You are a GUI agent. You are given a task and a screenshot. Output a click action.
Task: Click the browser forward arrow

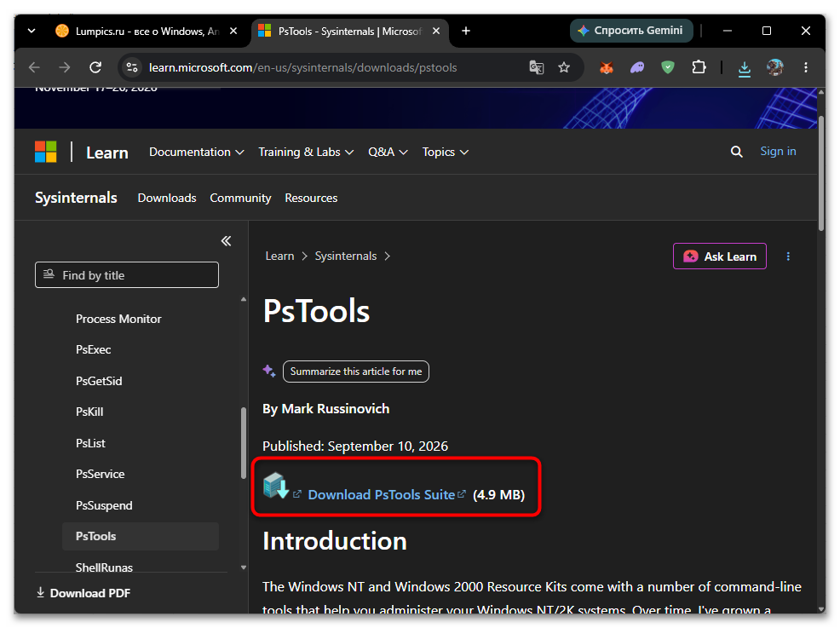(64, 67)
